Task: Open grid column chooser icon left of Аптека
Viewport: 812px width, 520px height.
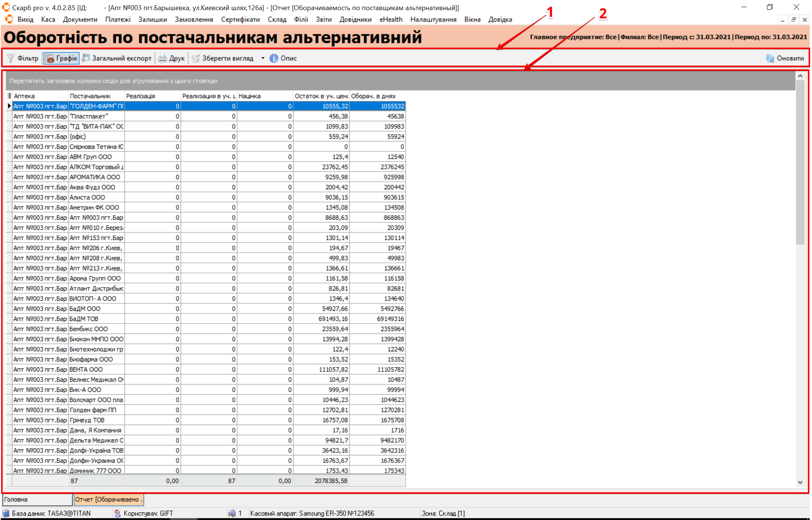Action: tap(9, 96)
